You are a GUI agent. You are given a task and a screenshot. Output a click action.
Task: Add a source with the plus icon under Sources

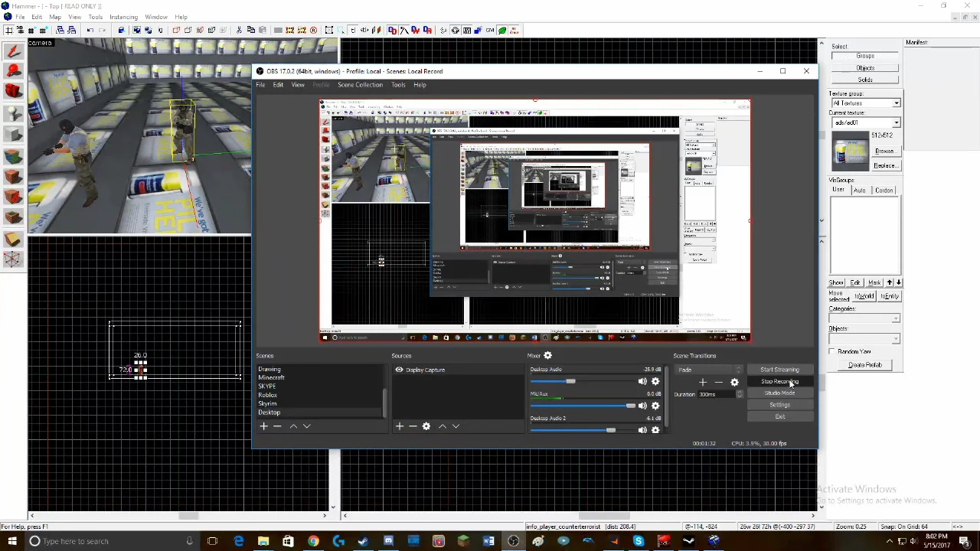click(399, 426)
